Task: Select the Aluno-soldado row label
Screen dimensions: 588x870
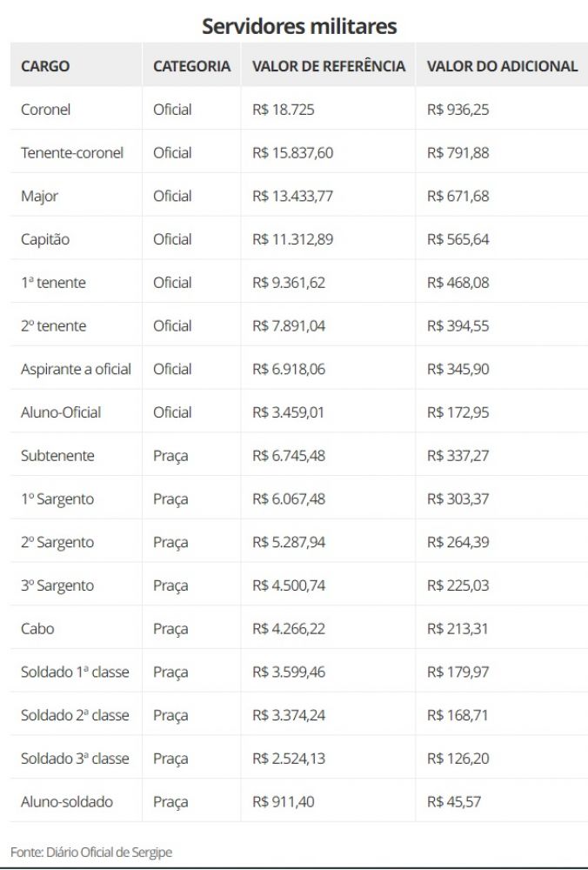Action: (67, 802)
